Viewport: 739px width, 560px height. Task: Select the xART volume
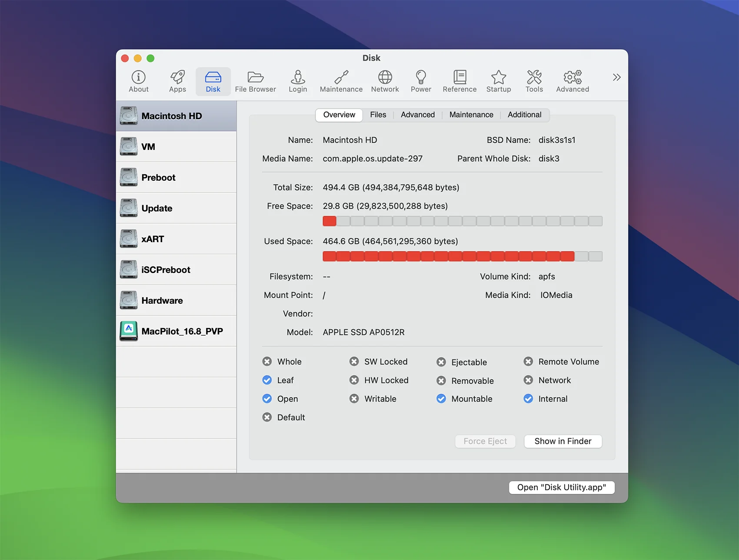[x=176, y=239]
